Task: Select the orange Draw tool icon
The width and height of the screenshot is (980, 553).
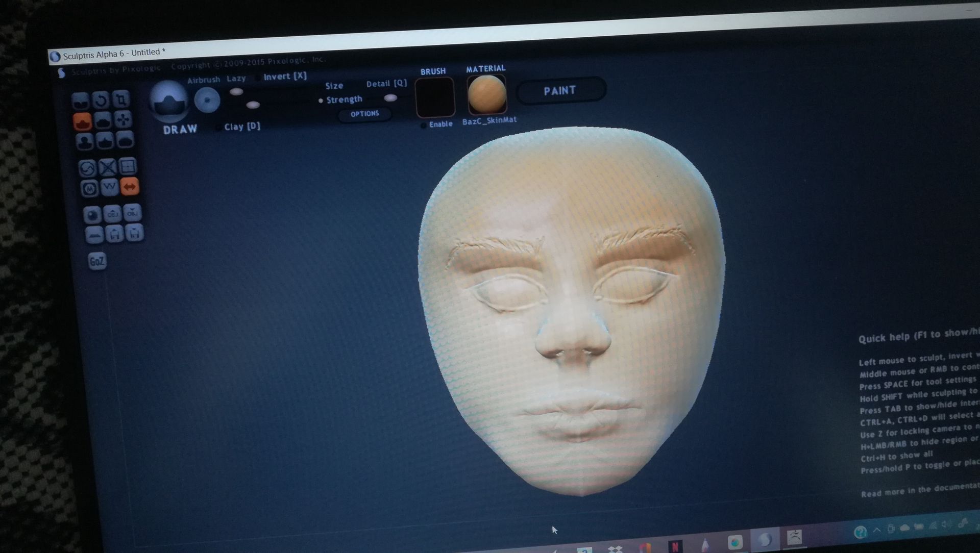Action: coord(82,122)
